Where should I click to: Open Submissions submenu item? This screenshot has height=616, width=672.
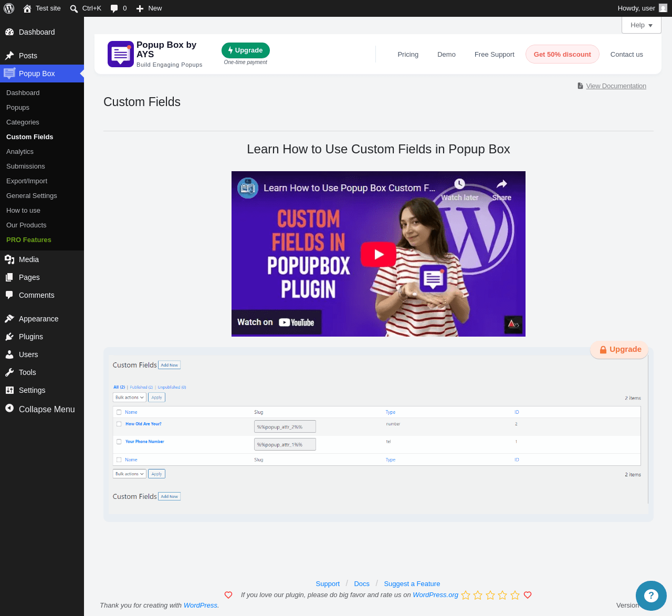coord(26,166)
